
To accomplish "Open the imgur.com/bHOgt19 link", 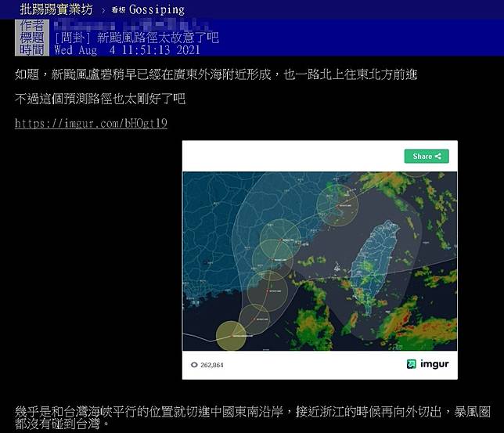I will [x=91, y=123].
